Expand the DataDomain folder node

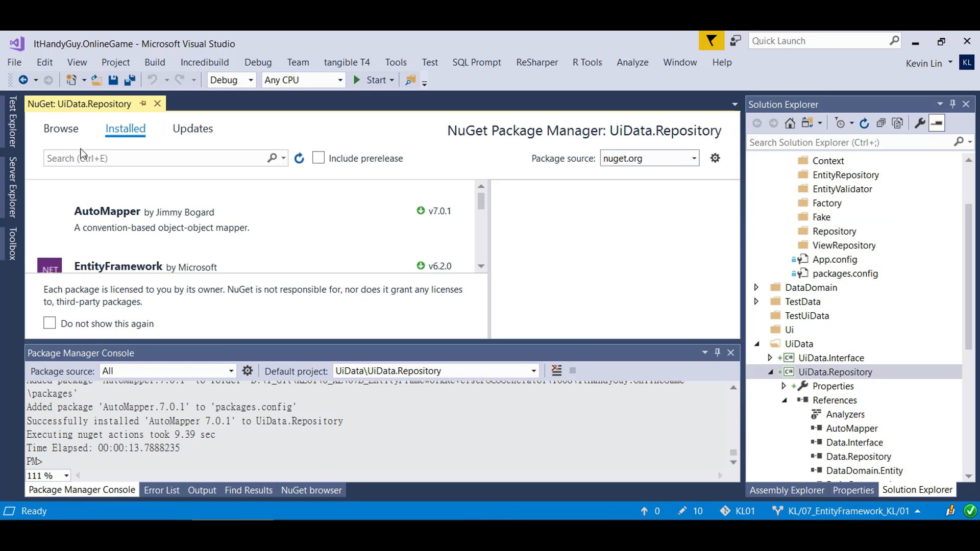(x=756, y=287)
